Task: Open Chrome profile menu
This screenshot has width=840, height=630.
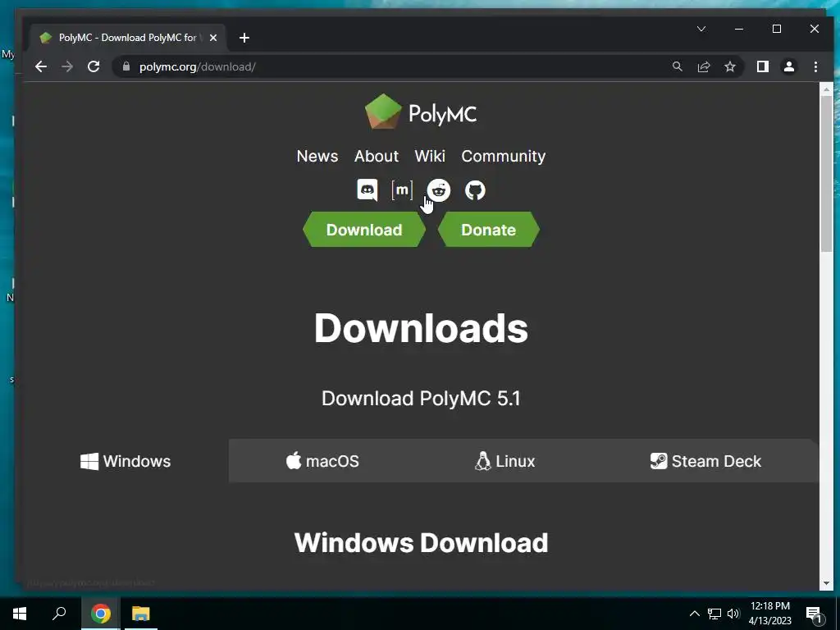Action: [x=788, y=66]
